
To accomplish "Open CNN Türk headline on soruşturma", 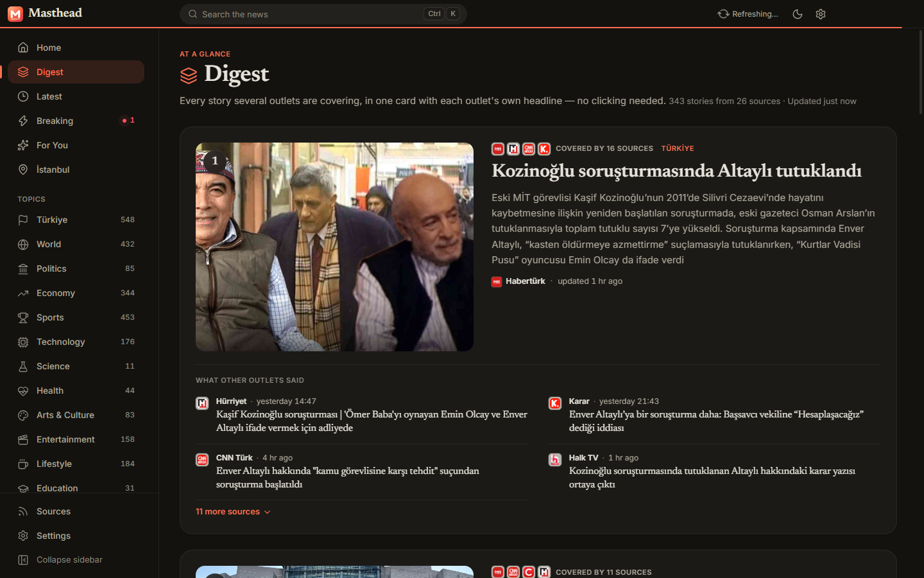I will click(348, 478).
